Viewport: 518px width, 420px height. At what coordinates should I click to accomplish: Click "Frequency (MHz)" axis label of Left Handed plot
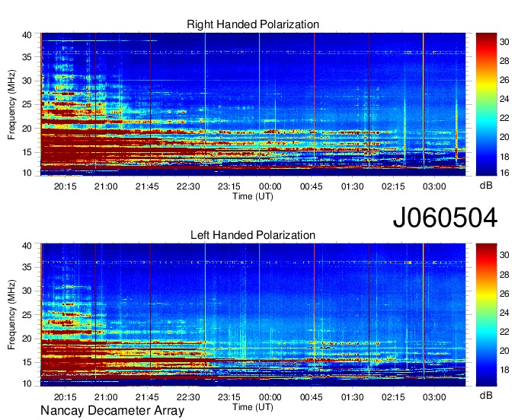coord(11,315)
